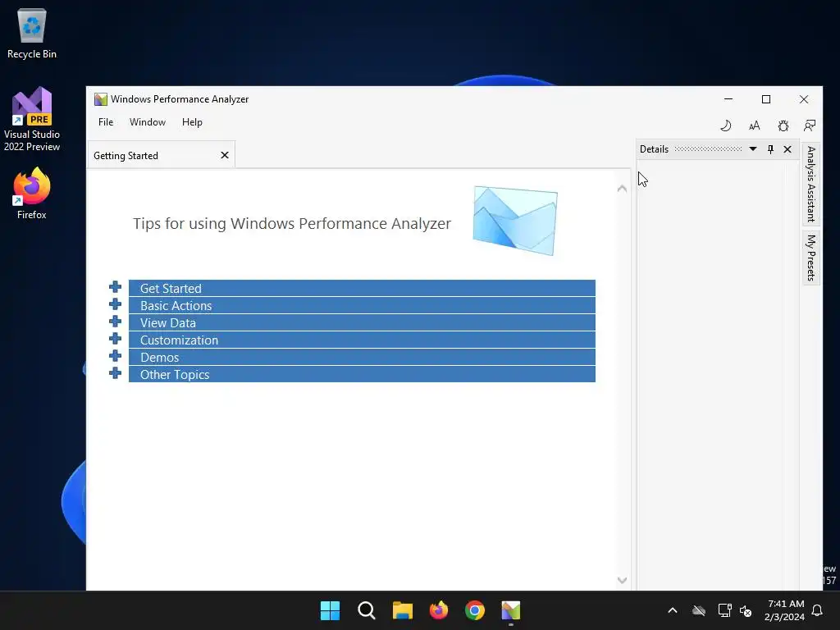This screenshot has width=840, height=630.
Task: Open File Explorer from the taskbar
Action: [402, 610]
